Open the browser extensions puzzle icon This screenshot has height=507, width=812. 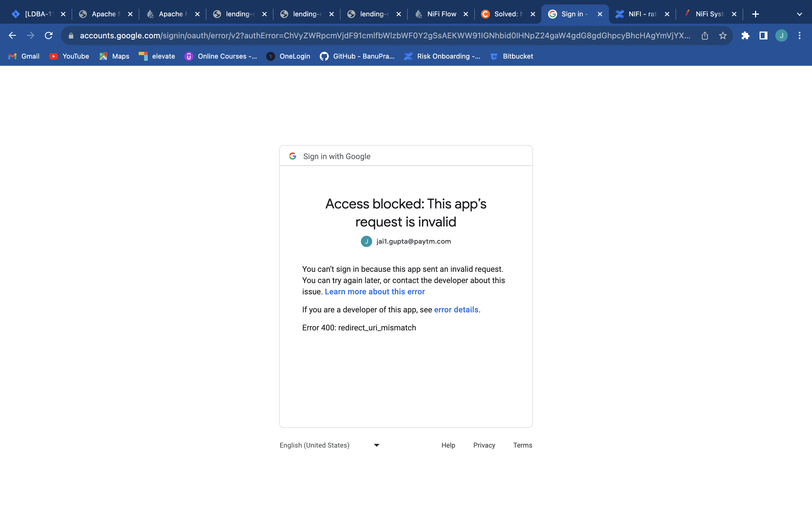coord(745,35)
